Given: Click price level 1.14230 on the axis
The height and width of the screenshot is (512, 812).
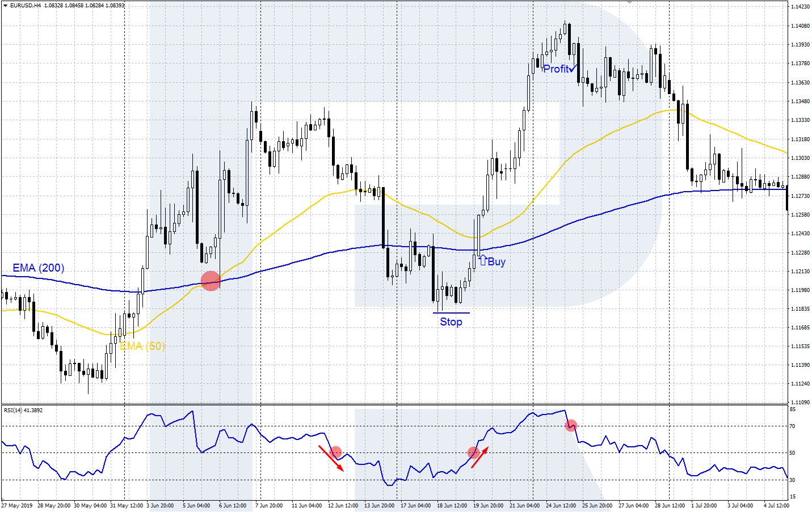Looking at the screenshot, I should tap(800, 7).
